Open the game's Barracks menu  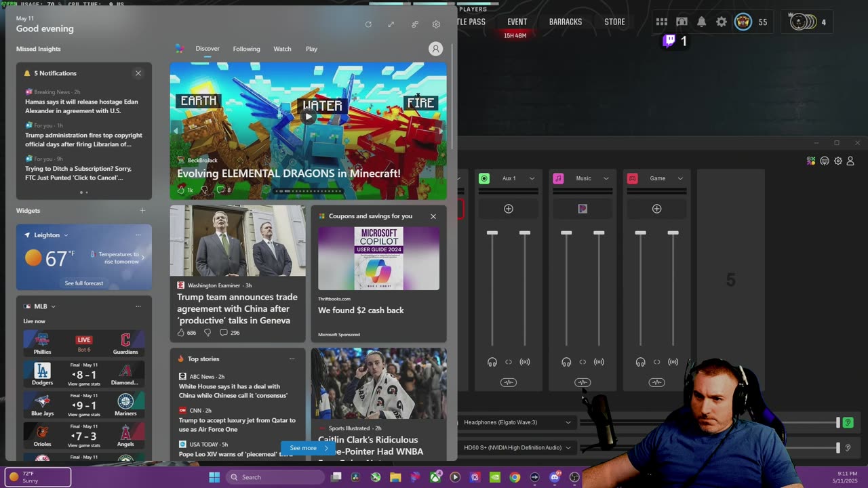click(x=566, y=22)
